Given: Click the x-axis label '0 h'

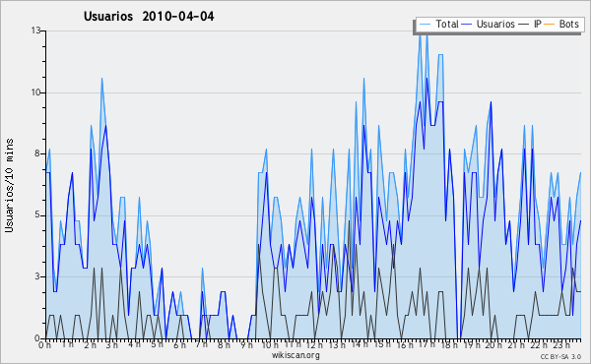Looking at the screenshot, I should 45,344.
